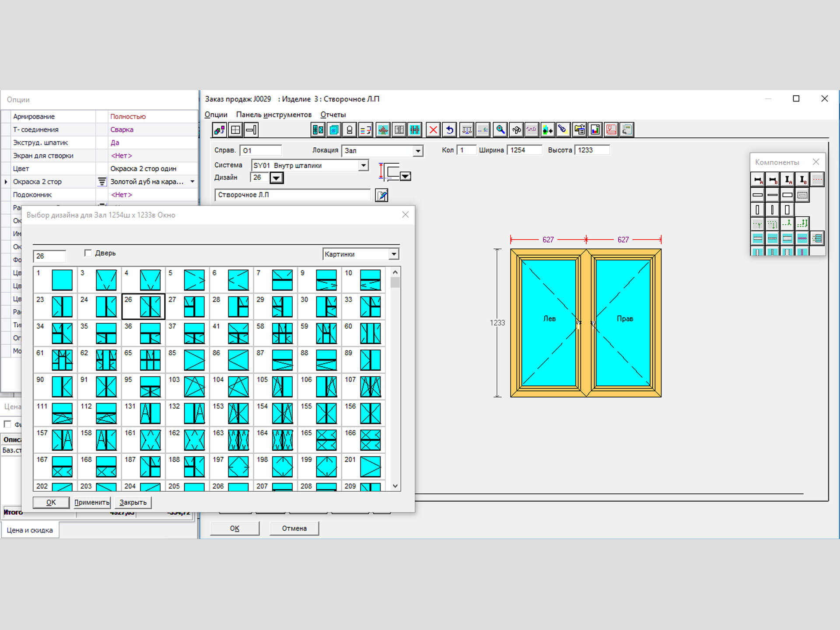The height and width of the screenshot is (630, 840).
Task: Click the Закрыть button in design dialog
Action: tap(133, 502)
